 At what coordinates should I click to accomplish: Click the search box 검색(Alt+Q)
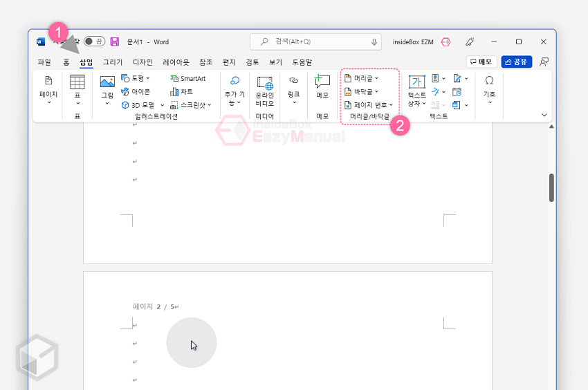[315, 41]
